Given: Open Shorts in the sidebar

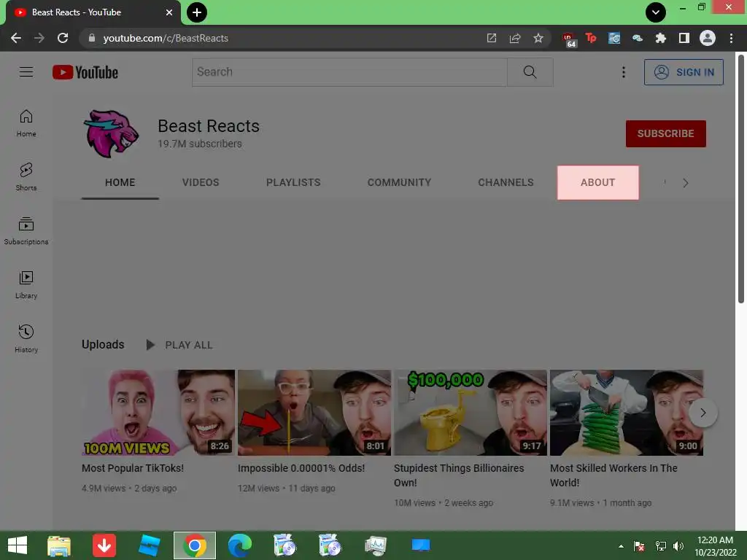Looking at the screenshot, I should tap(26, 176).
